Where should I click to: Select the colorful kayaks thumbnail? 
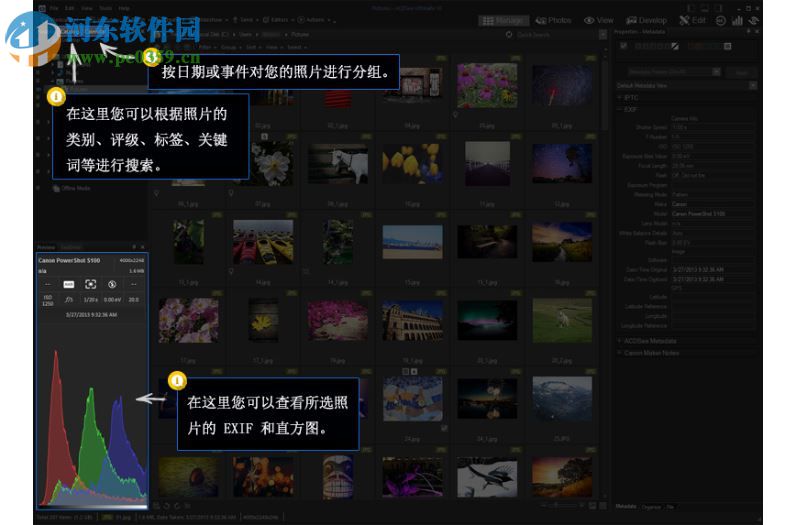(x=262, y=242)
